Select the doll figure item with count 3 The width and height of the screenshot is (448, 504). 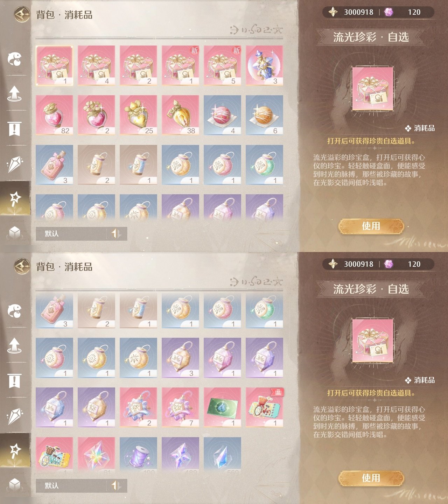(x=264, y=65)
